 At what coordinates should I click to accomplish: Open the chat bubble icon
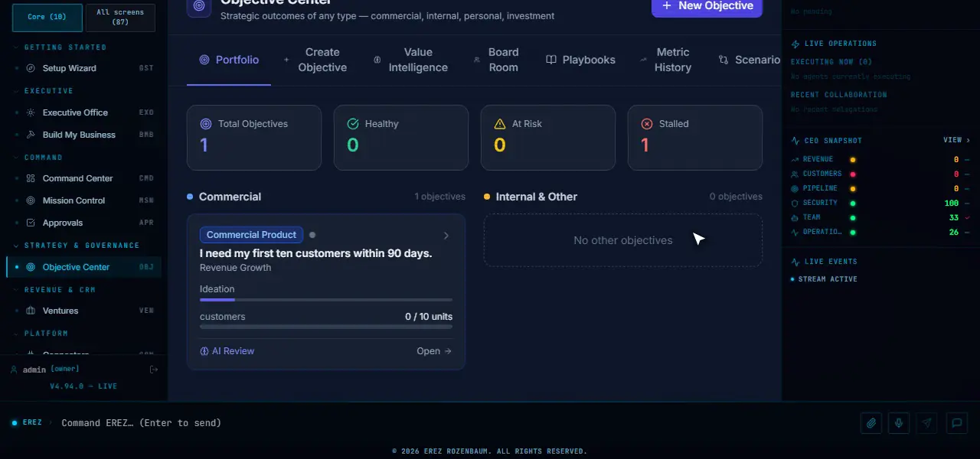click(x=956, y=423)
